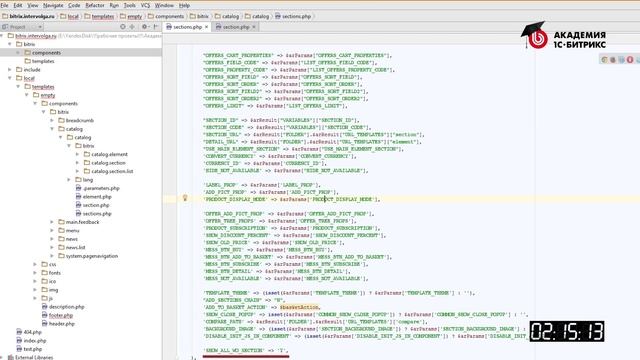Open in Chrome browser icon
The width and height of the screenshot is (640, 360).
coord(604,60)
